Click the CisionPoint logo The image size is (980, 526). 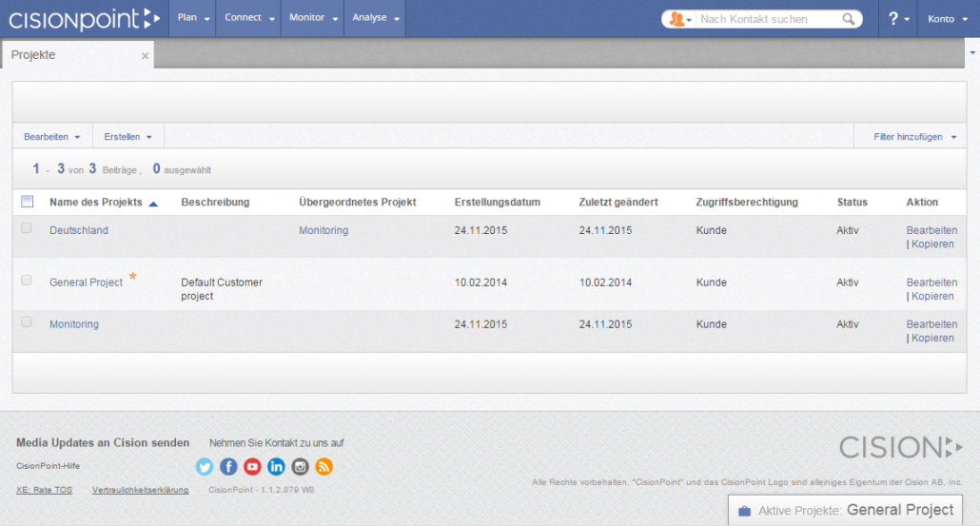pos(84,19)
